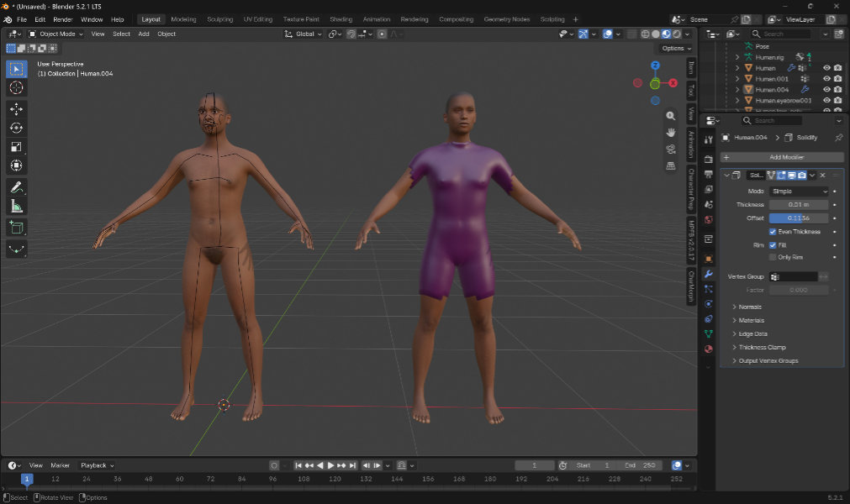The width and height of the screenshot is (850, 504).
Task: Open the Material properties tab icon
Action: pos(709,349)
